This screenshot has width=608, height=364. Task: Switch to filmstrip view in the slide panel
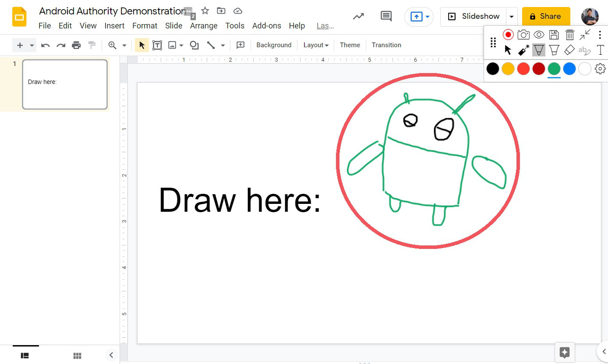(25, 356)
